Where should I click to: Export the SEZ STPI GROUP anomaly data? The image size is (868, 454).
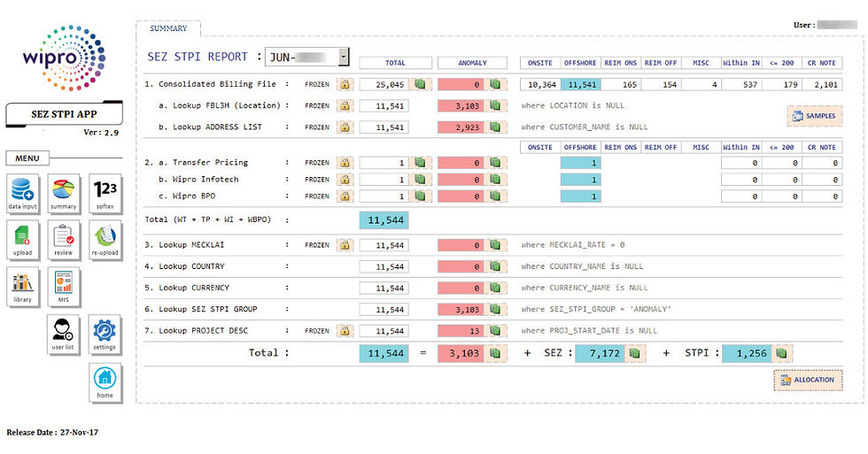pyautogui.click(x=495, y=310)
